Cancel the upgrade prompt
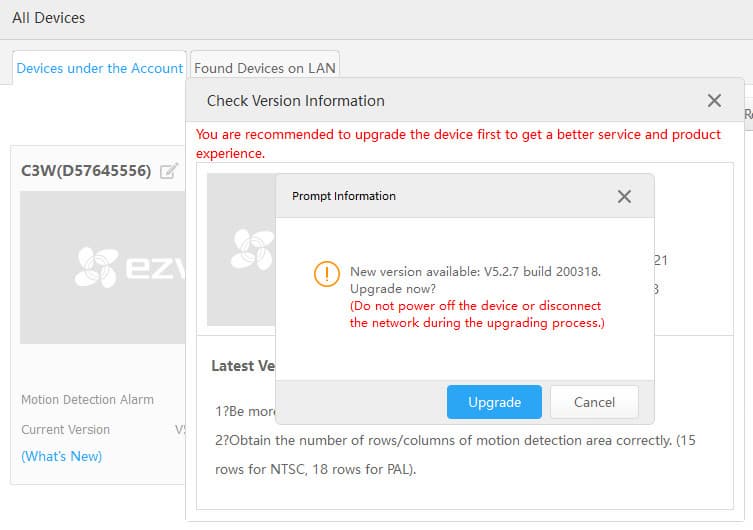 (x=594, y=402)
